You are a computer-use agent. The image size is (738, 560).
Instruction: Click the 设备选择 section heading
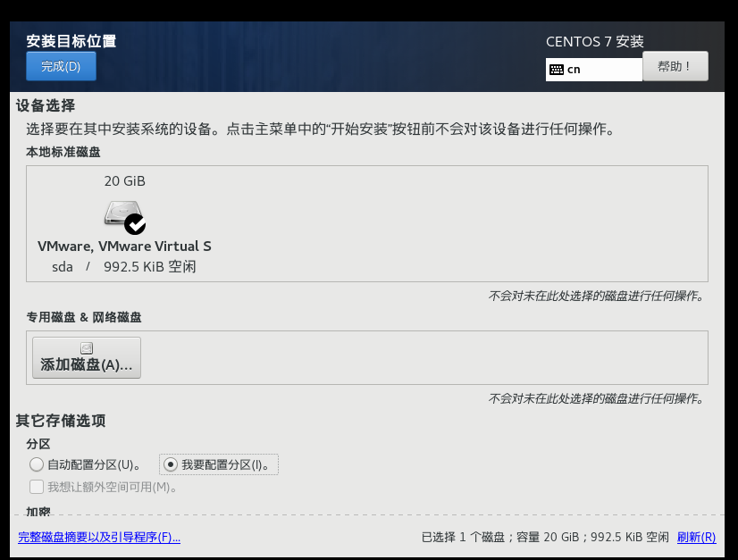point(46,105)
